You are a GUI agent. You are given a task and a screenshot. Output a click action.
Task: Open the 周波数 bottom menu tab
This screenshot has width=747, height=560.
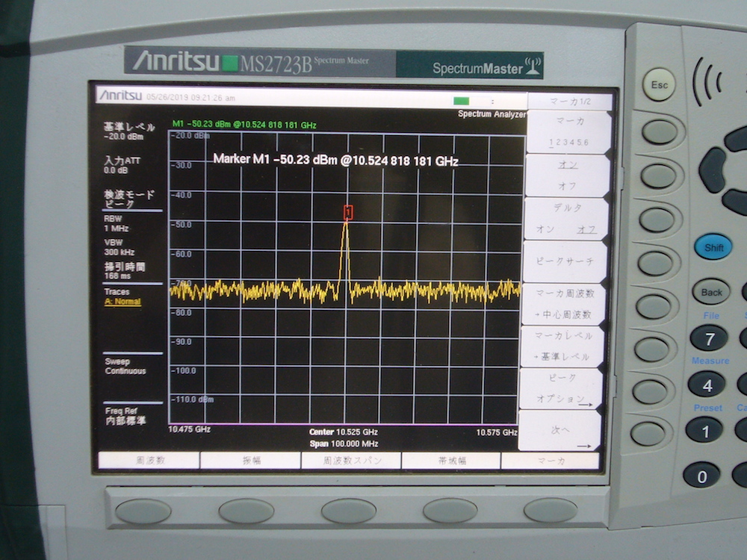click(x=149, y=461)
